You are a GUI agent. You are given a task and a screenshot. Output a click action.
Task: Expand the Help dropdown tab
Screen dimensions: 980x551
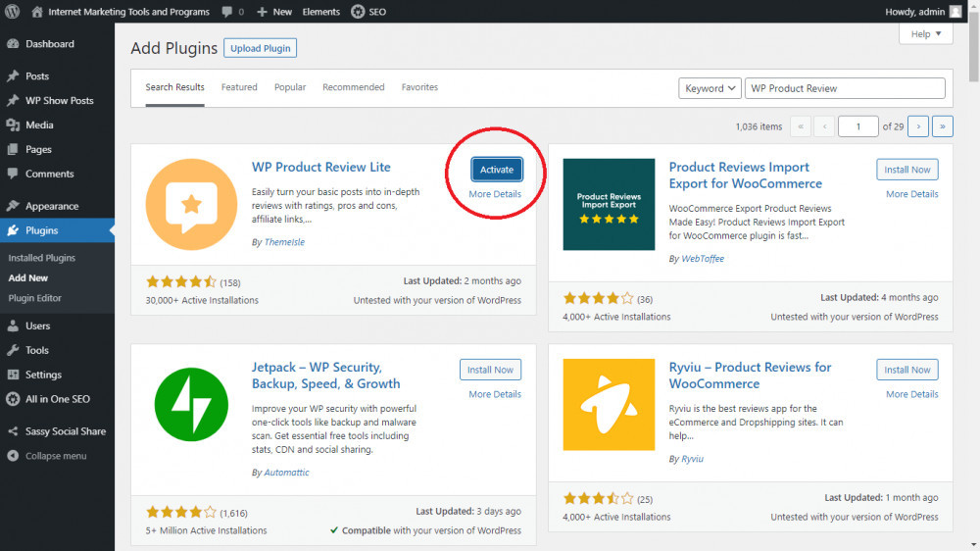(926, 33)
